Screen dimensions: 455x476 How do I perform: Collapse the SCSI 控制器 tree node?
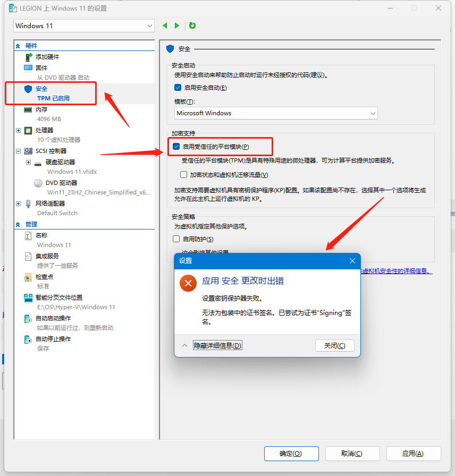click(18, 151)
